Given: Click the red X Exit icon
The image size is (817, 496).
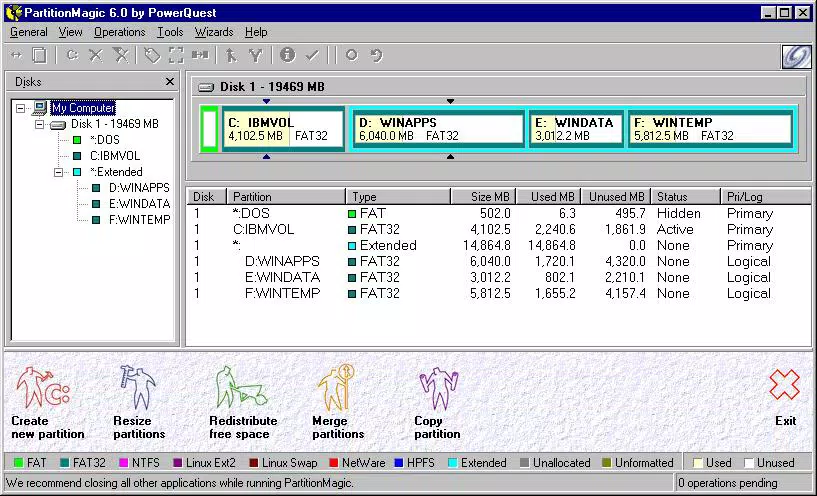Looking at the screenshot, I should tap(784, 385).
